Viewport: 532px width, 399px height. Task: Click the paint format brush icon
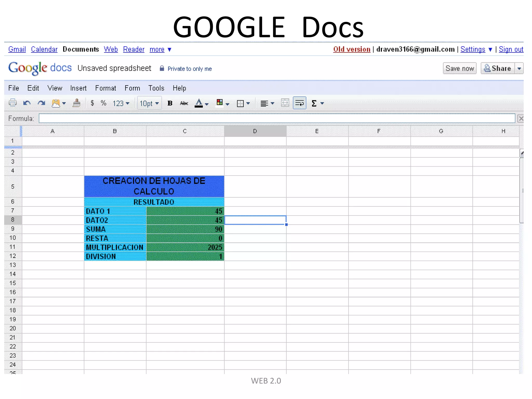76,103
